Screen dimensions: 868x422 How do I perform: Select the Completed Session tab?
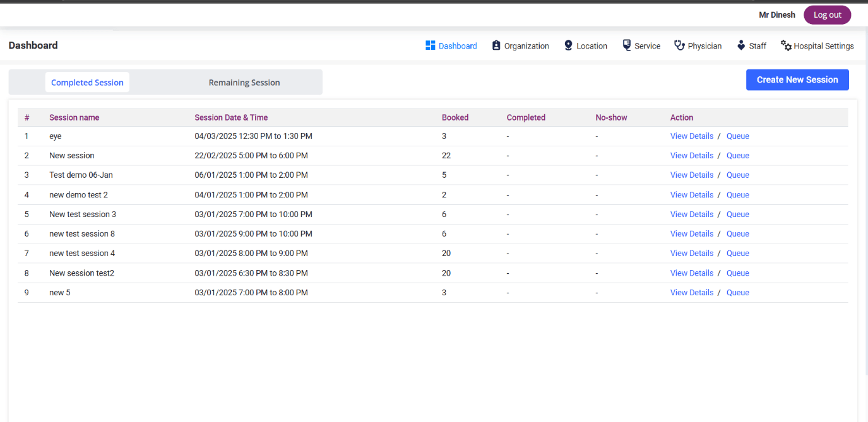(87, 83)
